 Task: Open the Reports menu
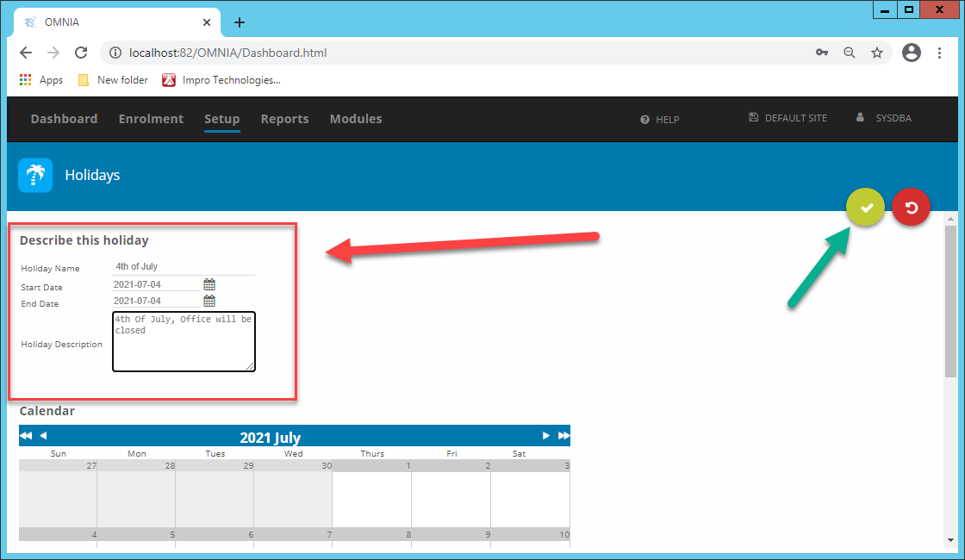point(284,119)
